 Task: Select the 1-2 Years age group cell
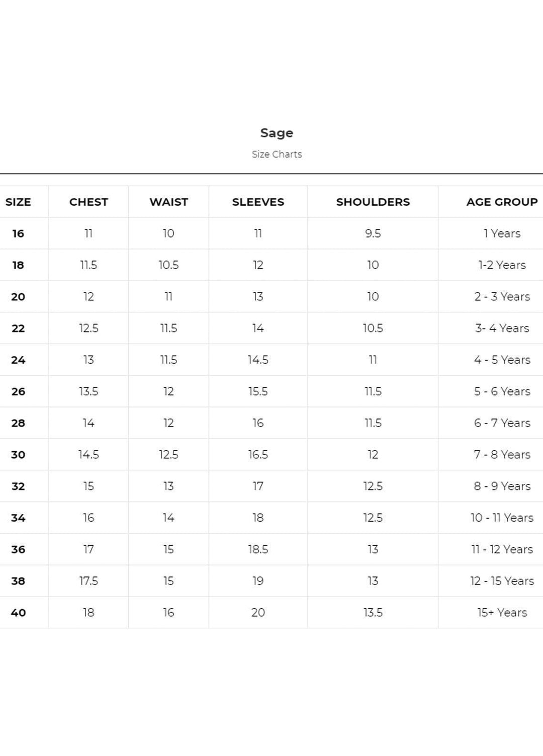[x=502, y=265]
